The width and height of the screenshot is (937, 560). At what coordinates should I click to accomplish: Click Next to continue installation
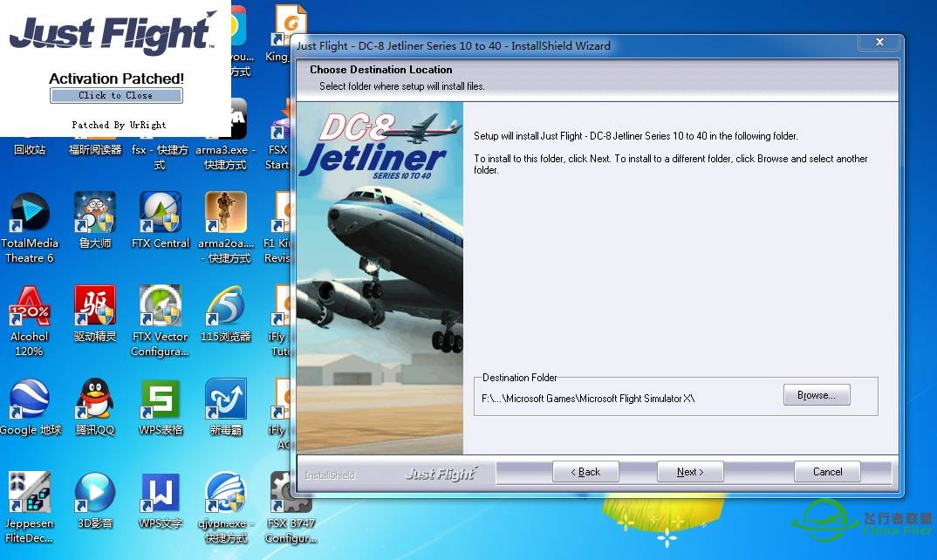pos(689,472)
